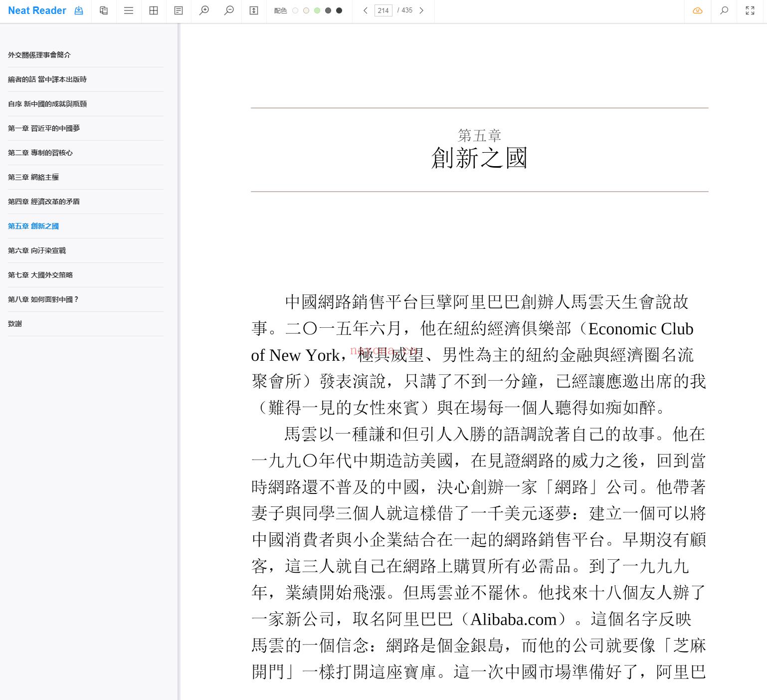Viewport: 767px width, 700px height.
Task: Click the page number field showing 214
Action: 383,10
